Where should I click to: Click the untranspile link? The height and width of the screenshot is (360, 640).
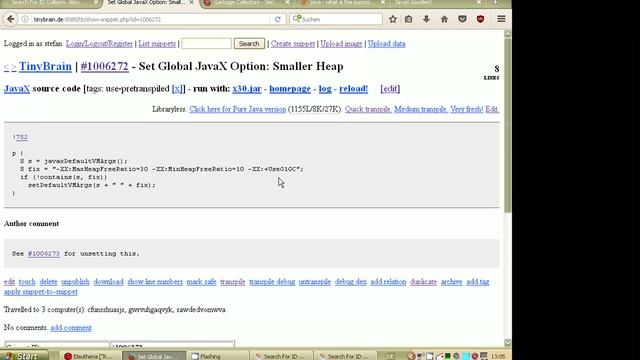click(315, 282)
